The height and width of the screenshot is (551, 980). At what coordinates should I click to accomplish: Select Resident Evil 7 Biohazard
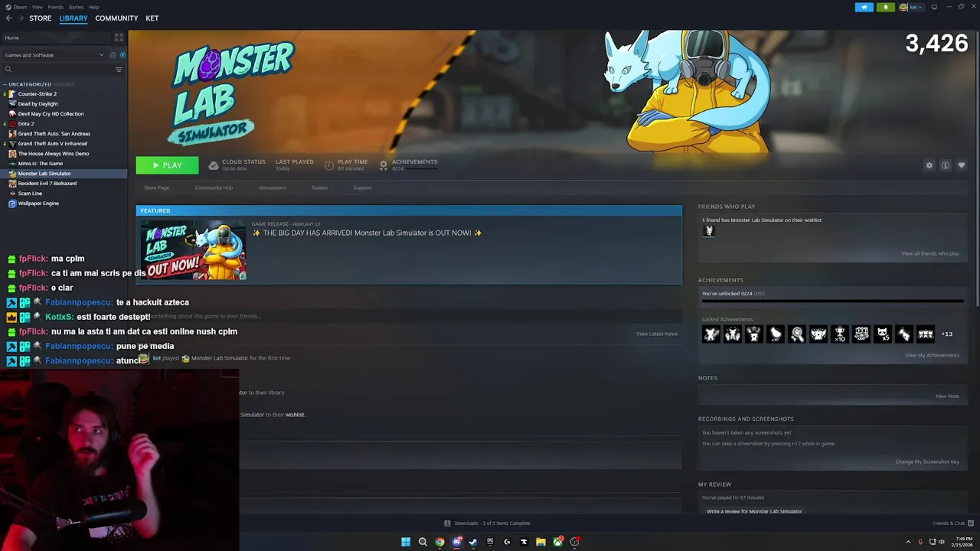pos(47,184)
